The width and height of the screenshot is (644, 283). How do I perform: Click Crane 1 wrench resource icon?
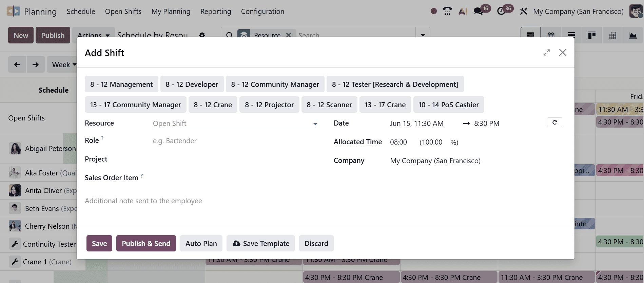pos(15,262)
